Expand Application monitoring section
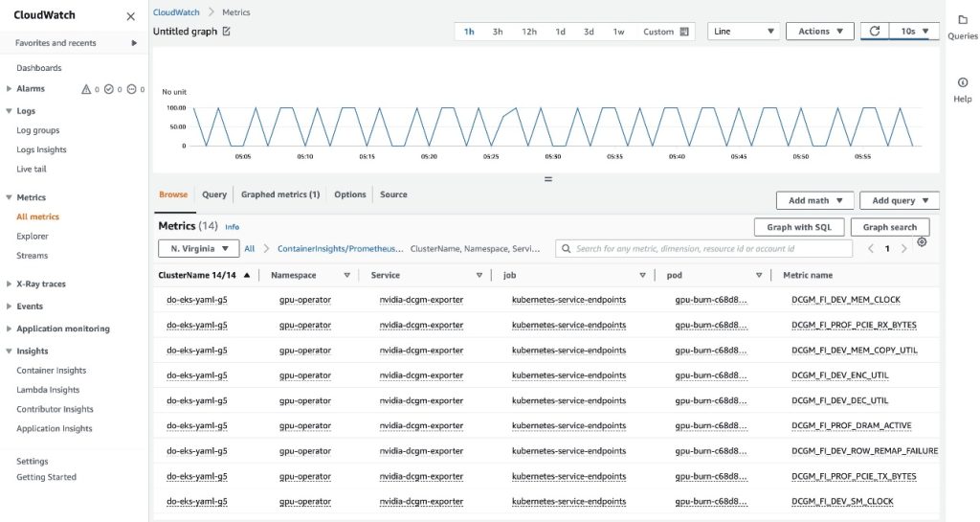 coord(9,329)
